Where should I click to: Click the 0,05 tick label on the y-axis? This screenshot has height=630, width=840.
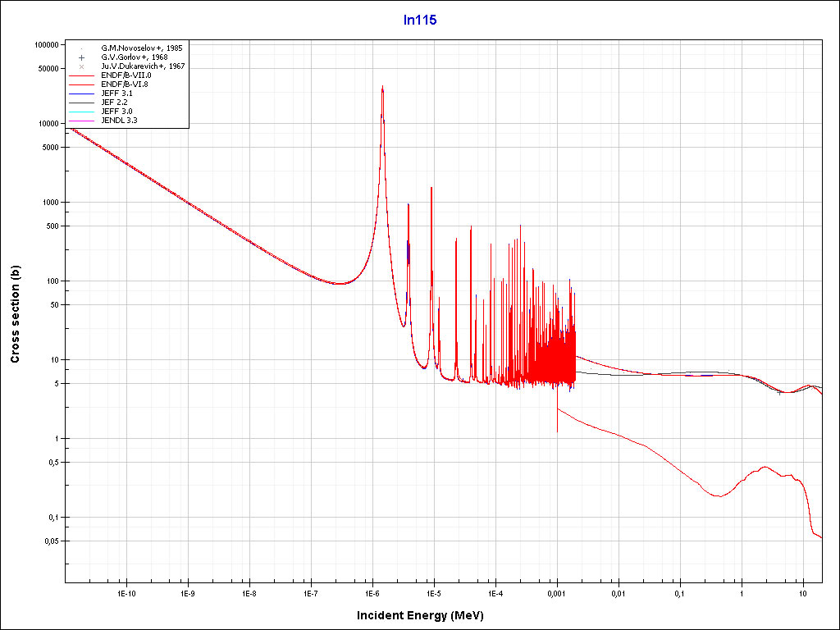coord(51,541)
